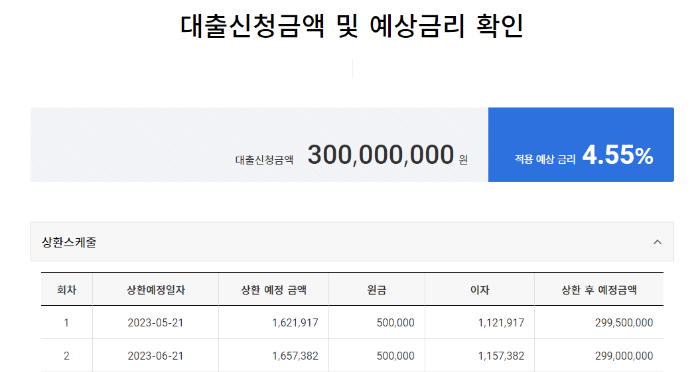Click the remaining balance 299,500,000
700x372 pixels.
coord(624,322)
